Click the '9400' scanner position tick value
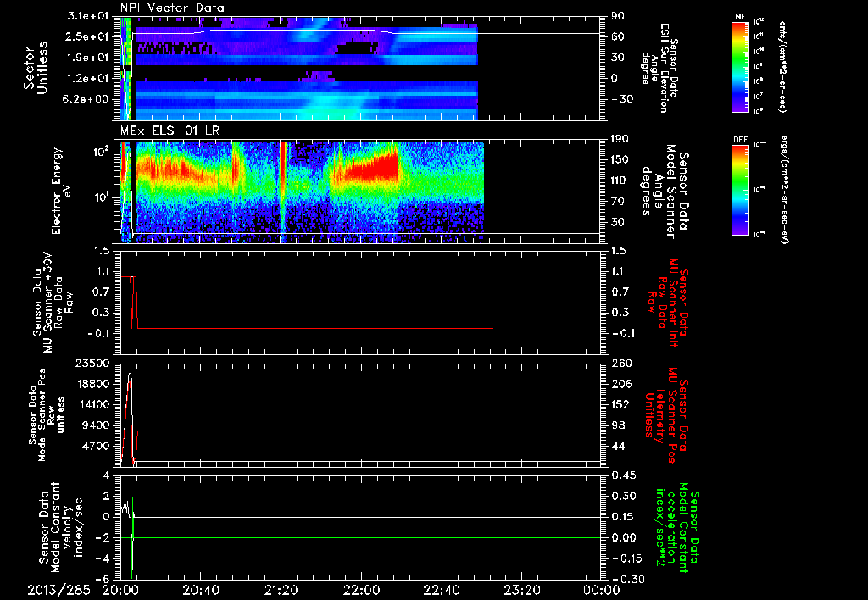This screenshot has width=868, height=600. coord(97,425)
